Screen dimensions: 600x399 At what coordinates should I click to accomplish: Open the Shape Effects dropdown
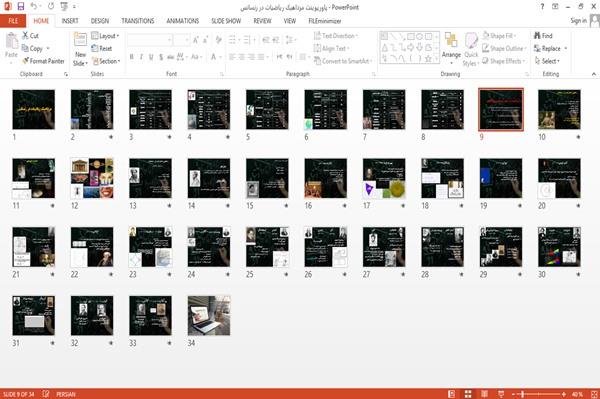tap(503, 61)
